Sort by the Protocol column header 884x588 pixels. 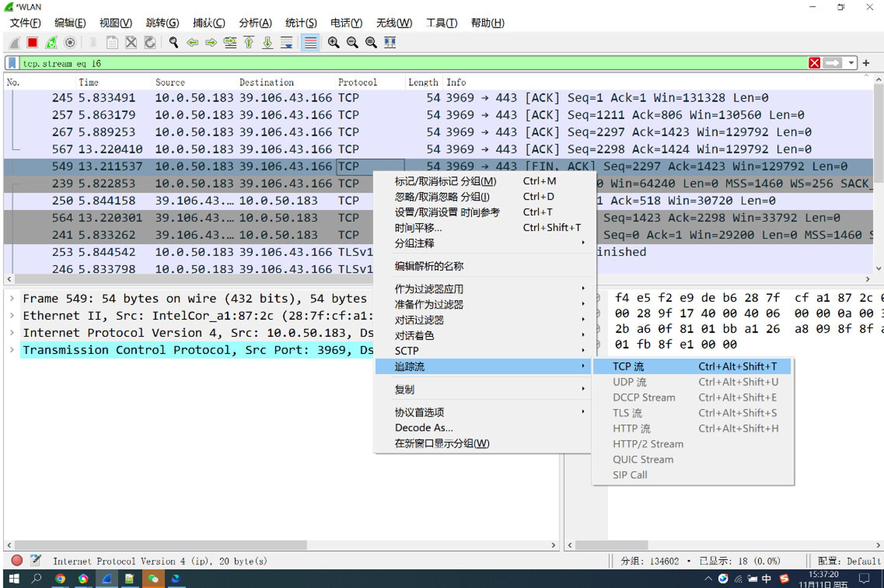point(370,82)
